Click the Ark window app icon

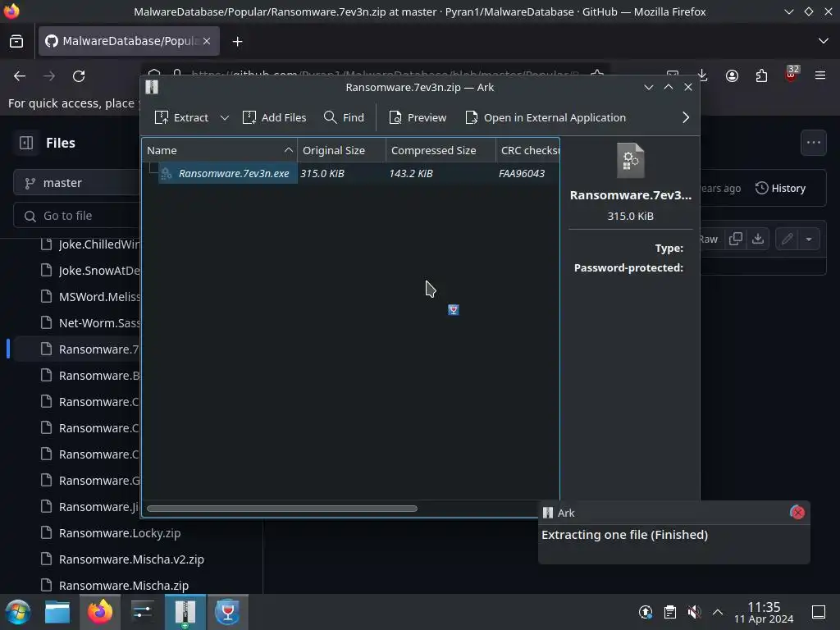tap(152, 87)
